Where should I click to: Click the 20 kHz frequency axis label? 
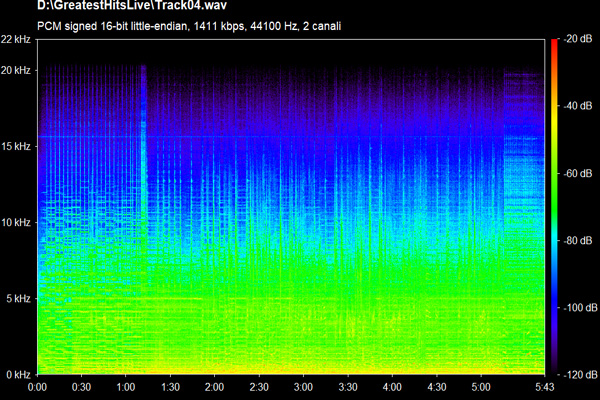point(16,70)
